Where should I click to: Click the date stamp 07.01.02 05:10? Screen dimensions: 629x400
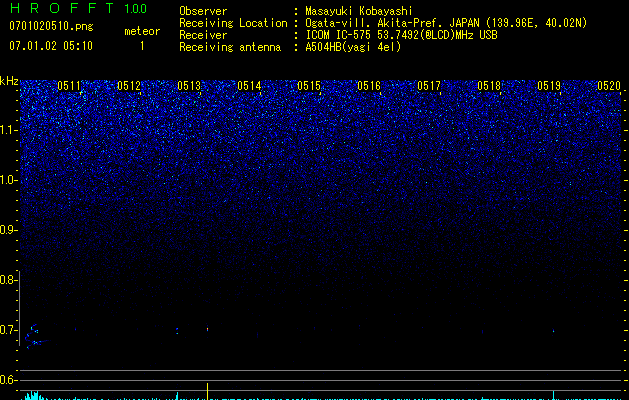51,46
